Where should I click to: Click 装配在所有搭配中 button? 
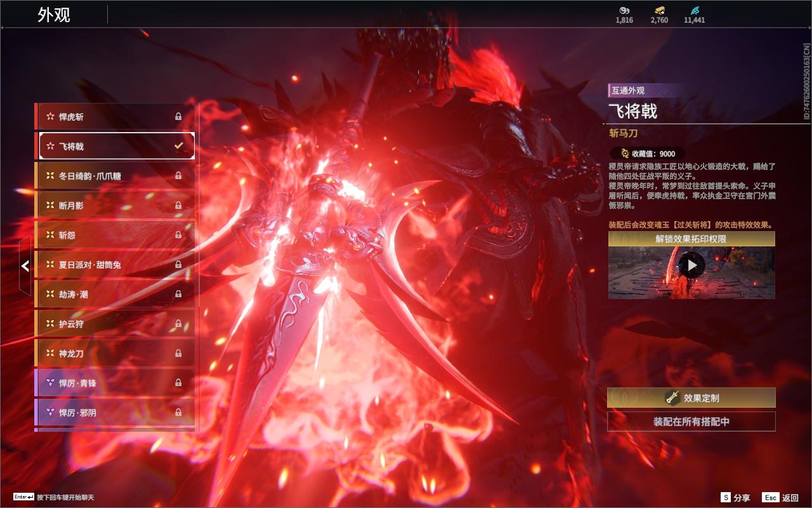(691, 422)
